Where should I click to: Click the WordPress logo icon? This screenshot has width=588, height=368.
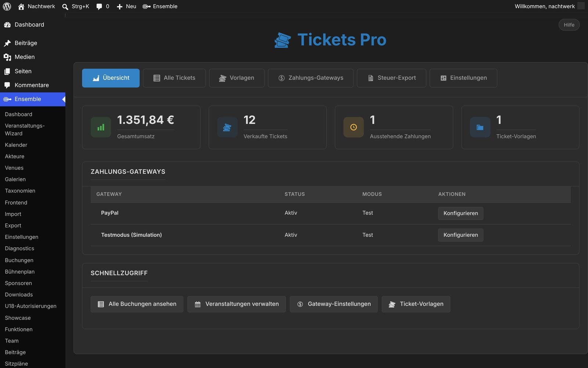coord(7,6)
